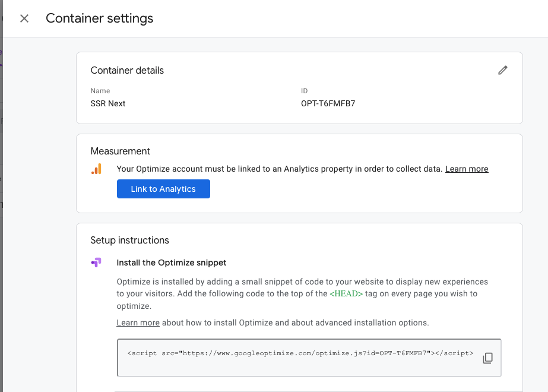Click the Setup instructions heading

pos(129,240)
